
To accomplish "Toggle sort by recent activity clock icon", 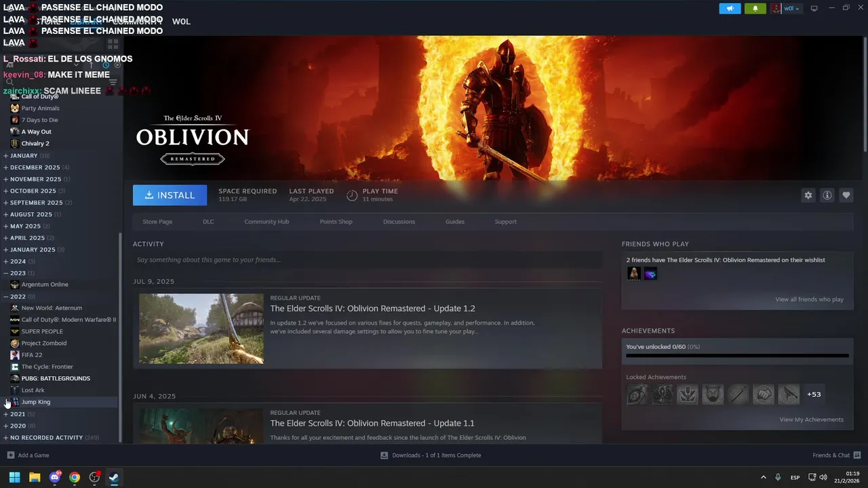I will [106, 65].
